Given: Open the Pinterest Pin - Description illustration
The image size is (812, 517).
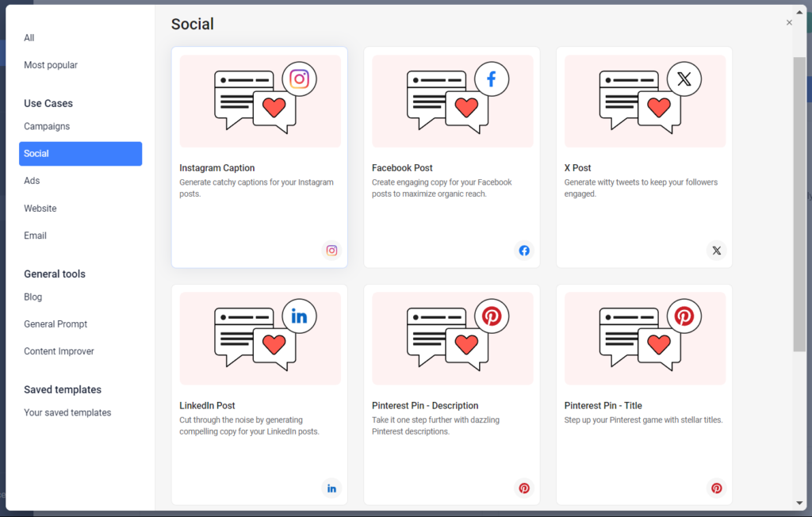Looking at the screenshot, I should 453,339.
